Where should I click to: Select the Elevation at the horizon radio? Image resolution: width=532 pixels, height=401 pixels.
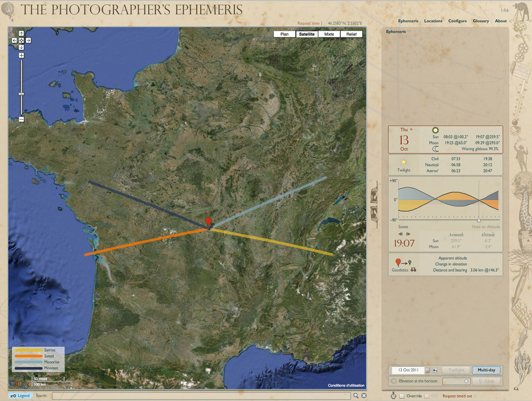[394, 381]
